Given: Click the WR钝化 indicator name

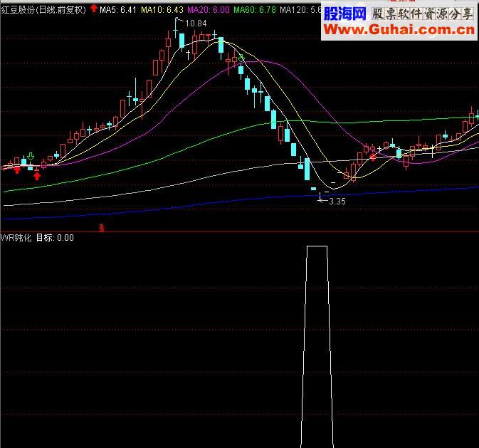Looking at the screenshot, I should click(16, 238).
